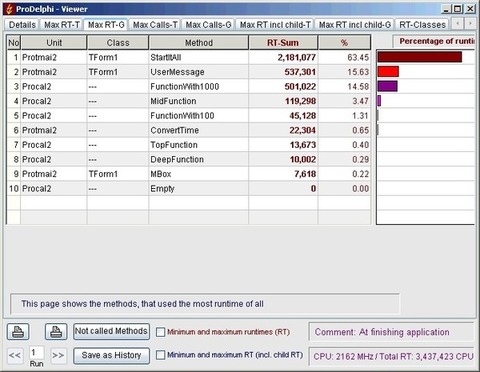480x372 pixels.
Task: Open the RT-Classes tab
Action: tap(422, 25)
